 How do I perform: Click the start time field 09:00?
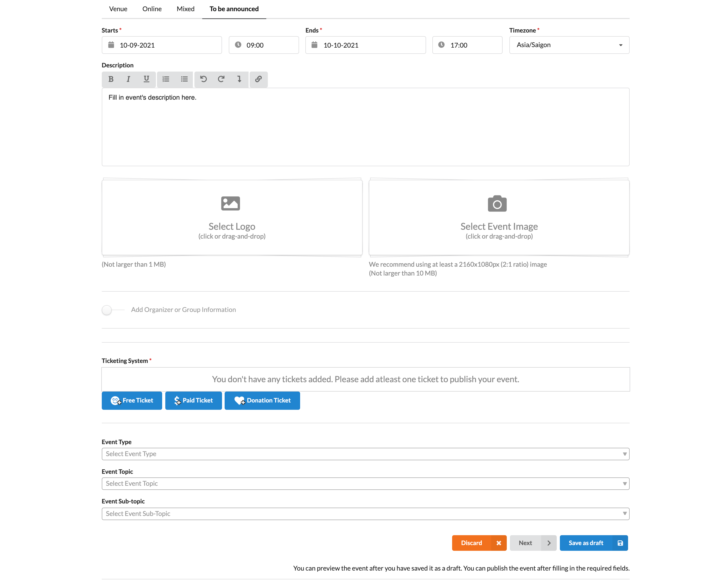pos(264,45)
